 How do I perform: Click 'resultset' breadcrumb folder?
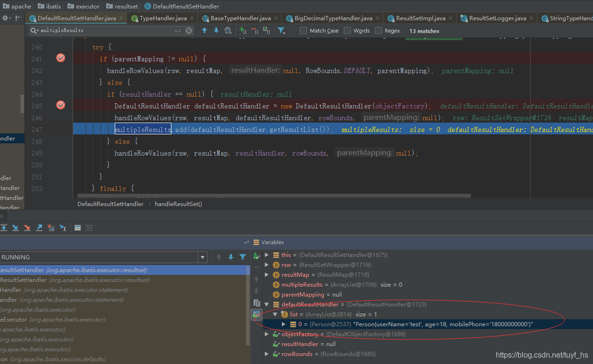(122, 6)
